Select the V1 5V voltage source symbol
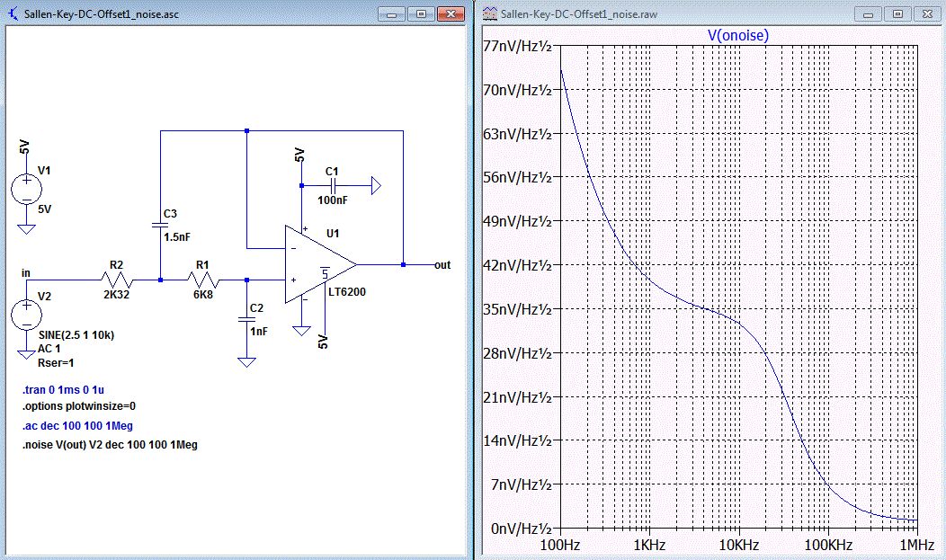946x560 pixels. [x=26, y=190]
